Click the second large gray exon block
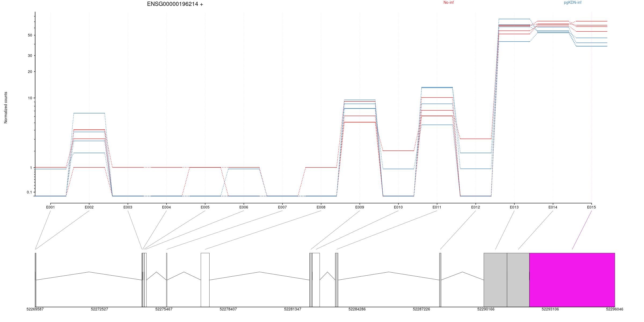The image size is (644, 322). 518,280
